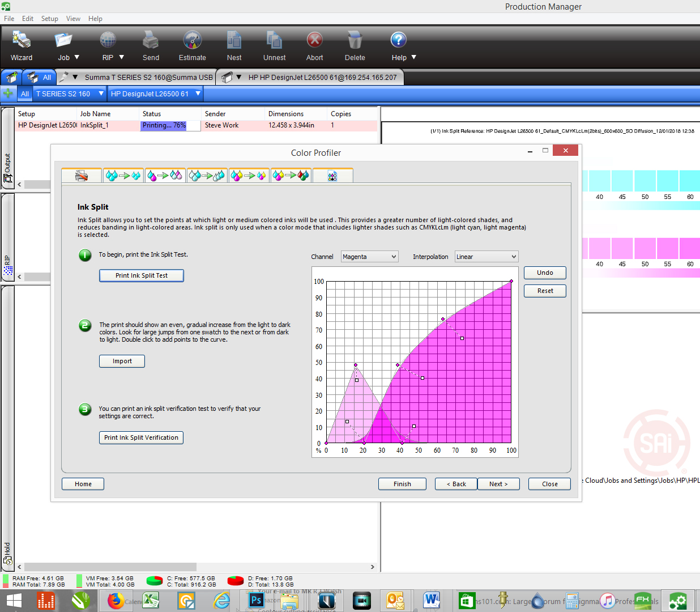Viewport: 700px width, 612px height.
Task: Open Internet Explorer from the taskbar
Action: 221,601
